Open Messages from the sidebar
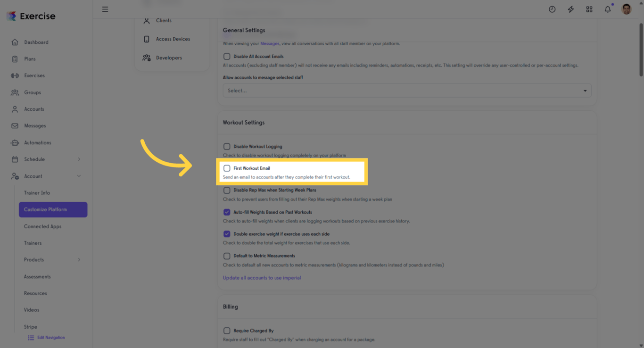This screenshot has height=348, width=644. point(35,125)
